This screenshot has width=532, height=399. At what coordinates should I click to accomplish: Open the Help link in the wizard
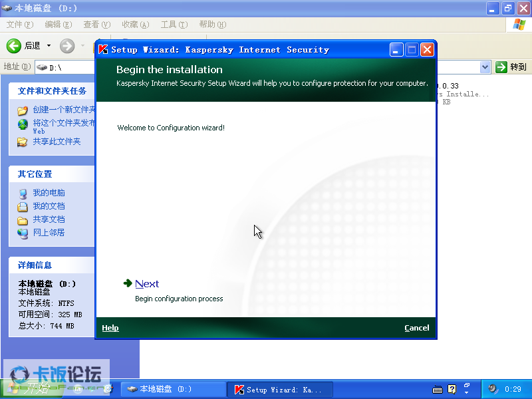110,328
